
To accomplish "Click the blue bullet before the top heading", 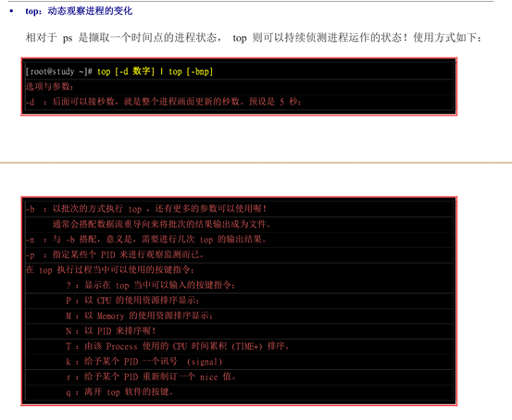I will tap(12, 11).
